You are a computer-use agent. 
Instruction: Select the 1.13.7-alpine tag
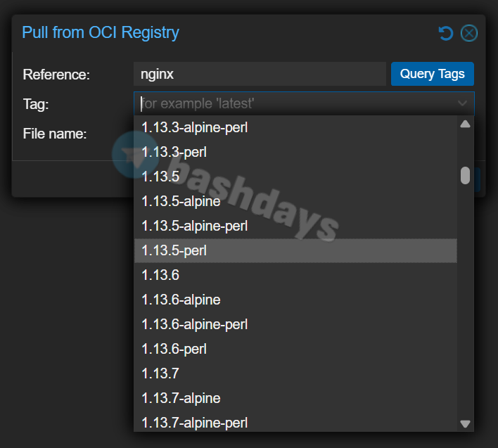181,398
